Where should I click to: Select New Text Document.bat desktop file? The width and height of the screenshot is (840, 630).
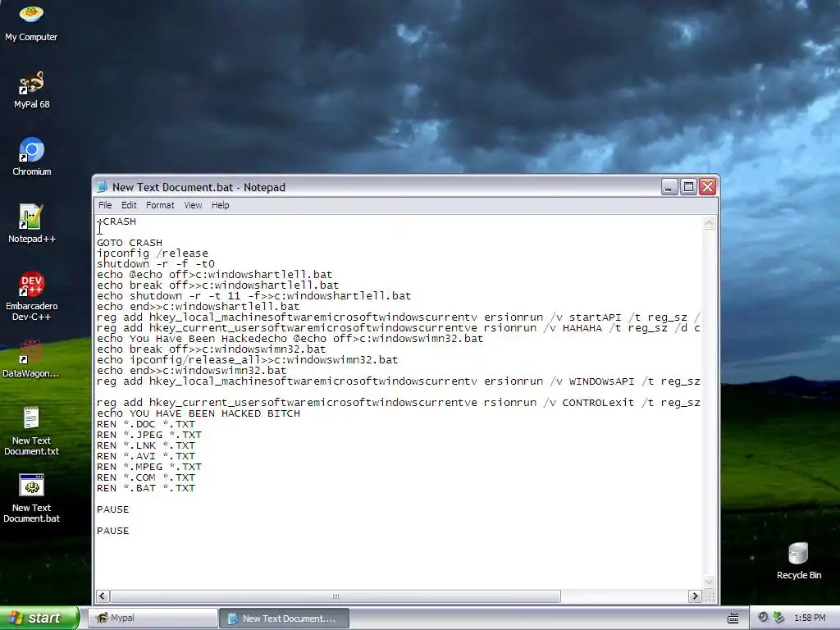coord(31,499)
